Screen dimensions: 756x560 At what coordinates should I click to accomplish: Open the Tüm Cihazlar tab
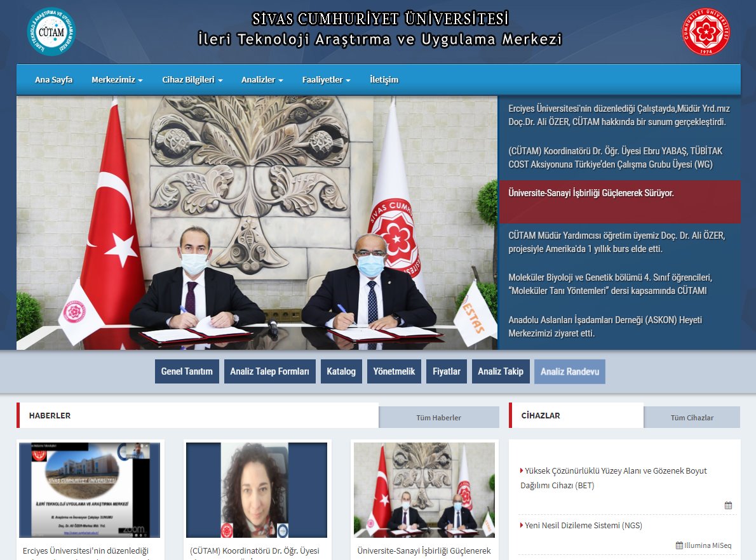692,417
